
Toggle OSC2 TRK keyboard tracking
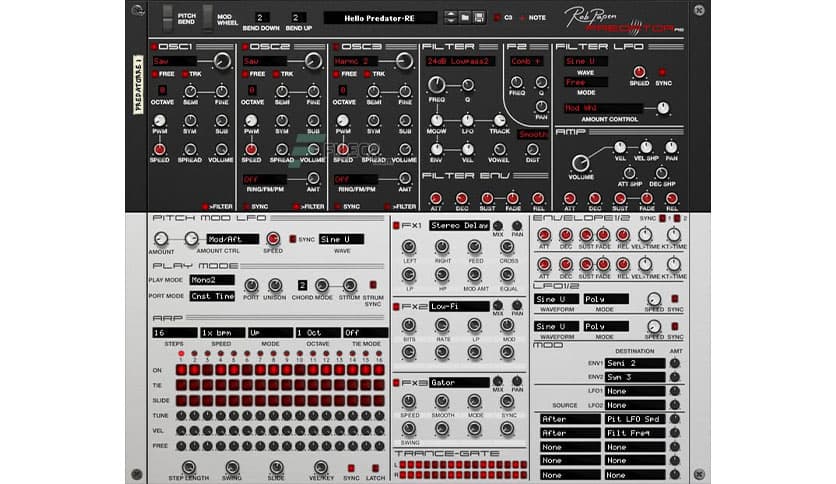pos(276,74)
